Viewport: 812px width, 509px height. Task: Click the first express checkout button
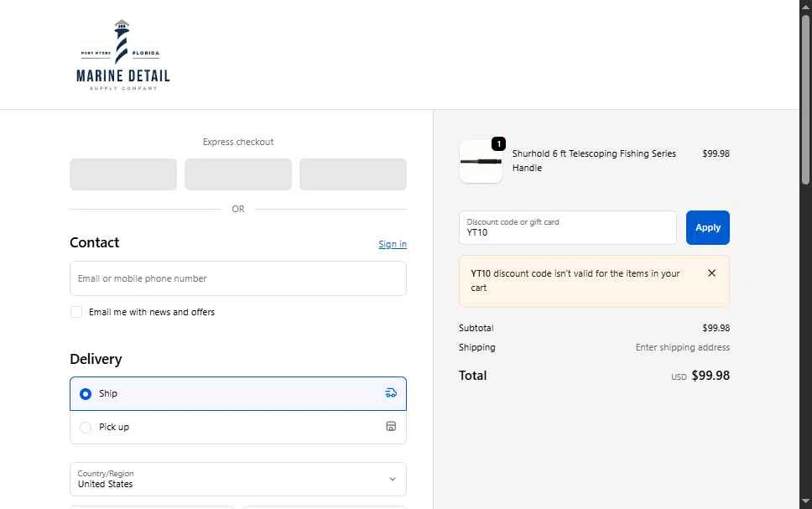pyautogui.click(x=123, y=174)
